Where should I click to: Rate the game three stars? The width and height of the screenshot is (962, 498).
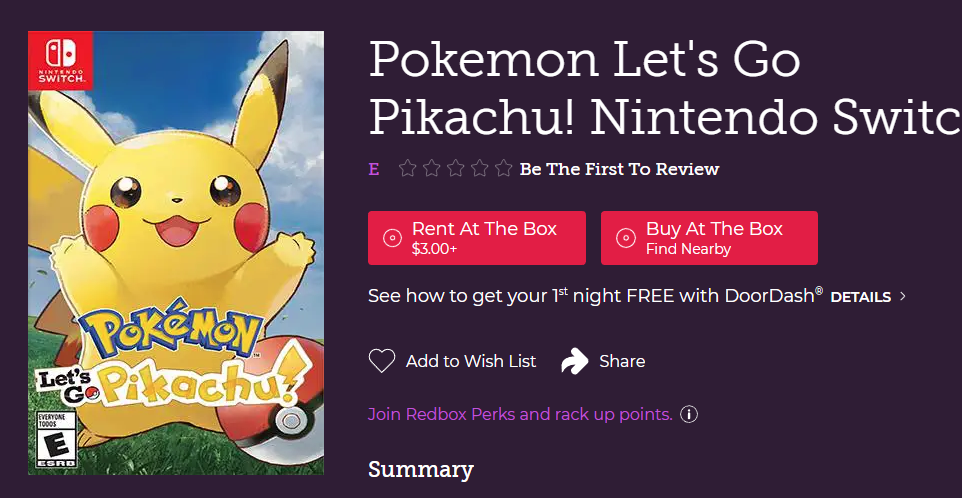(455, 168)
